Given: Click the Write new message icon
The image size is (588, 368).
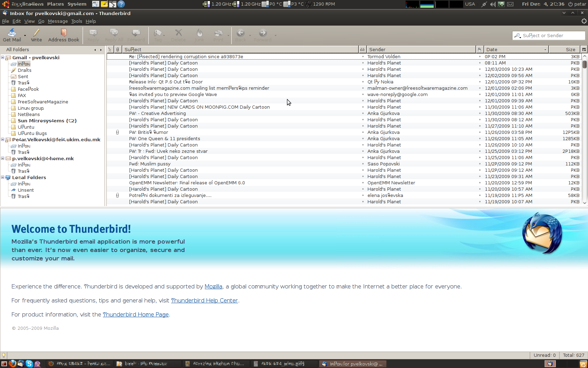Looking at the screenshot, I should pos(36,35).
